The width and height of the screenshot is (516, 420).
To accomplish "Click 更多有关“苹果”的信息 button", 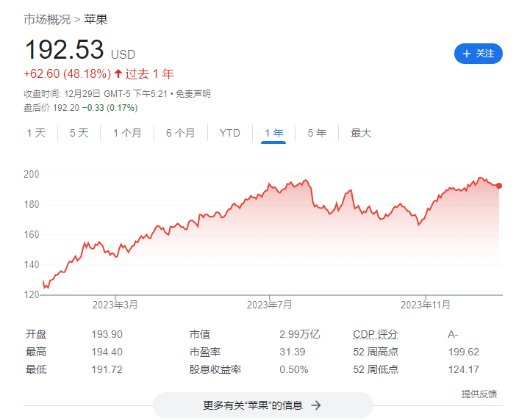I will click(263, 405).
